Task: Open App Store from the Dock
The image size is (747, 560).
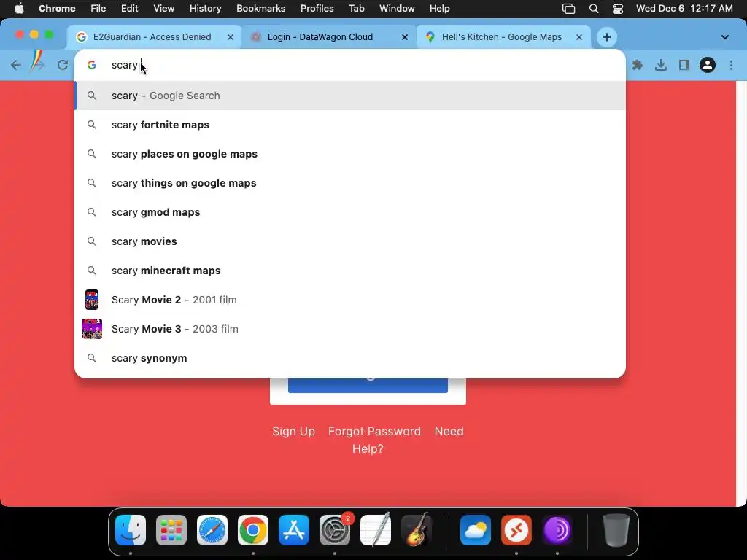Action: pyautogui.click(x=294, y=530)
